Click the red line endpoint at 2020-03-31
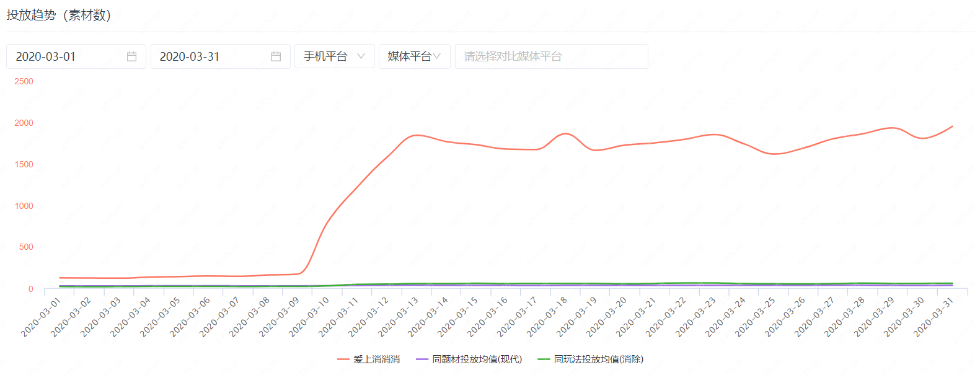The image size is (980, 375). 952,126
